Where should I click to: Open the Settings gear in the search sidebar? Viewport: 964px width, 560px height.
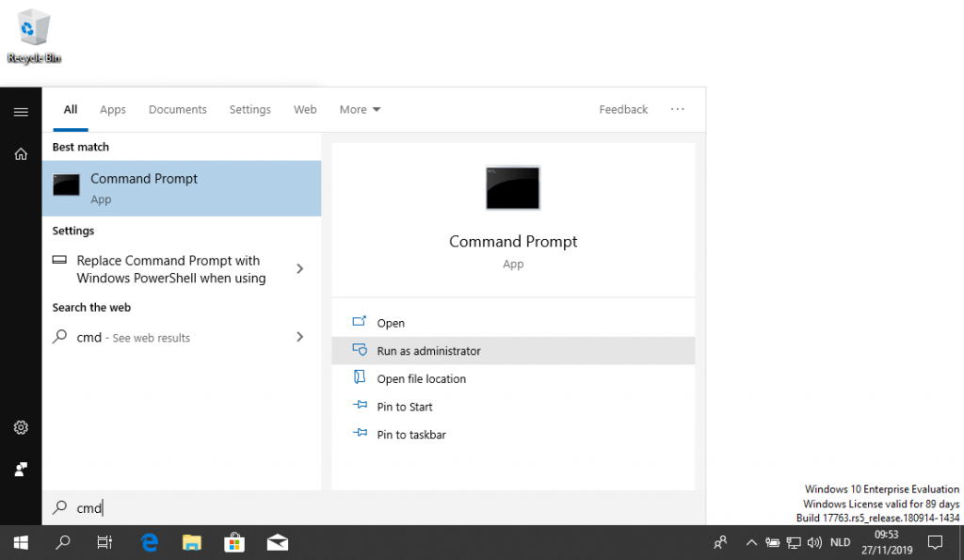coord(21,427)
